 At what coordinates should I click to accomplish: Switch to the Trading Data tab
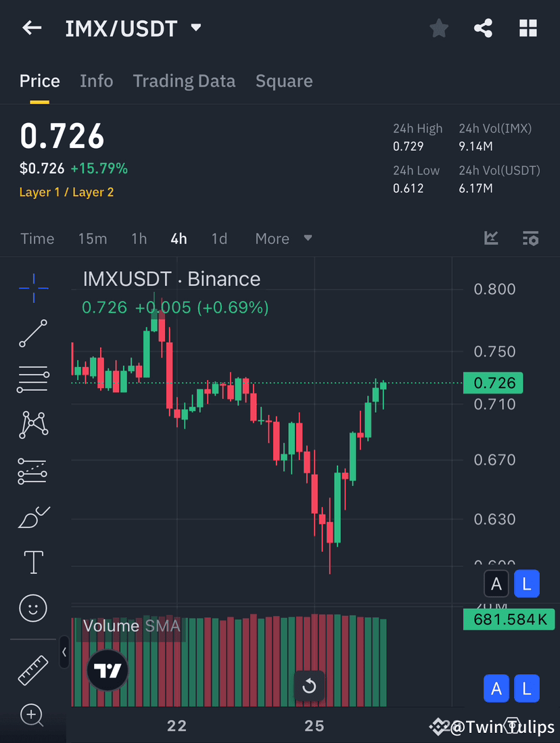184,80
